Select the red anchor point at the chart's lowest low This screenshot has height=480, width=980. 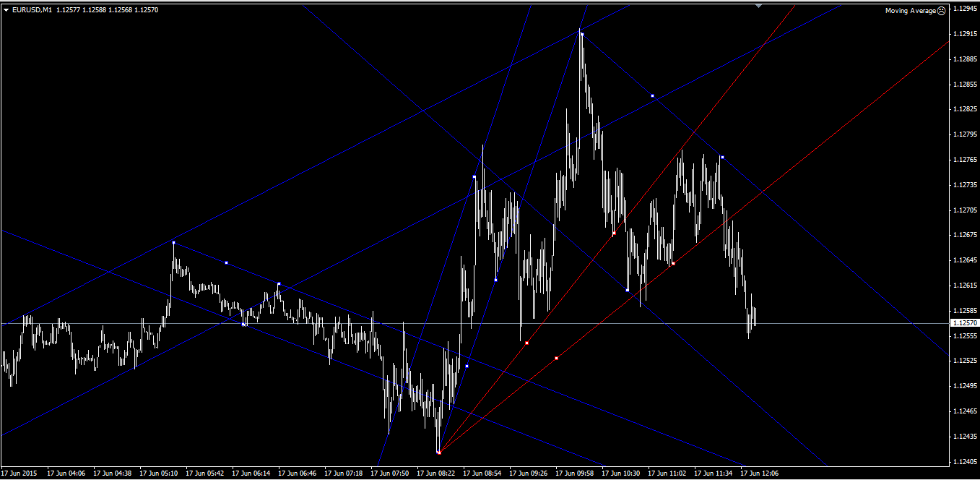click(x=439, y=453)
